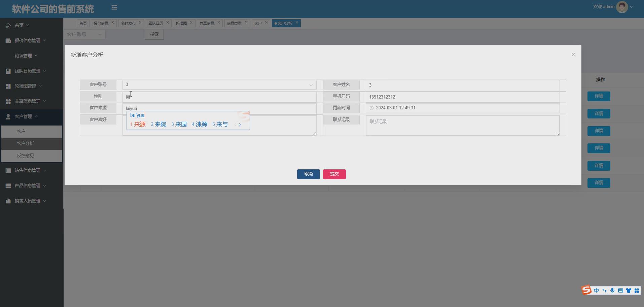Expand the 轮播图管理 chevron

(40, 86)
